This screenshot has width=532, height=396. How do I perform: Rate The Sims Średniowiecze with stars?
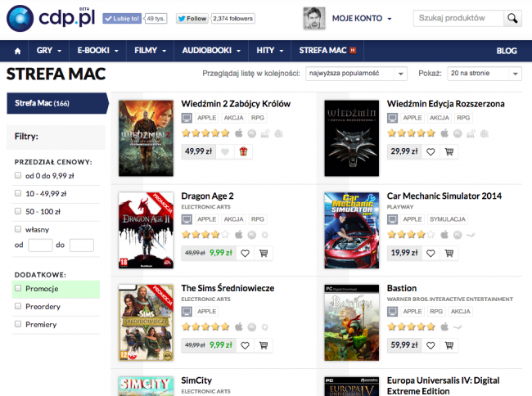(205, 326)
